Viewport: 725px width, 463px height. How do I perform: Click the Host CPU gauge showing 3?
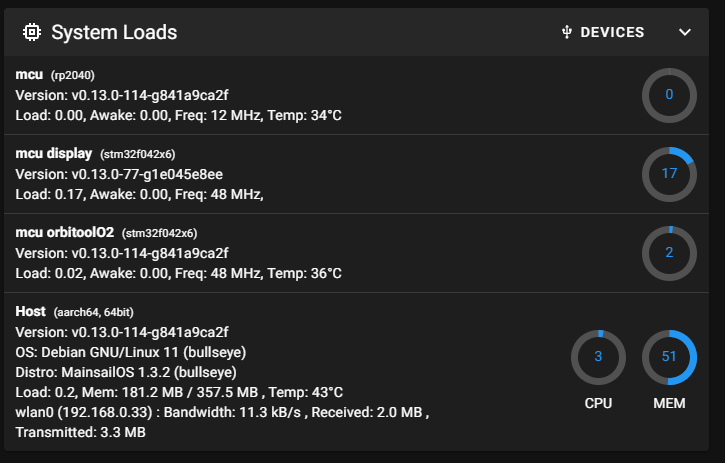pos(598,357)
